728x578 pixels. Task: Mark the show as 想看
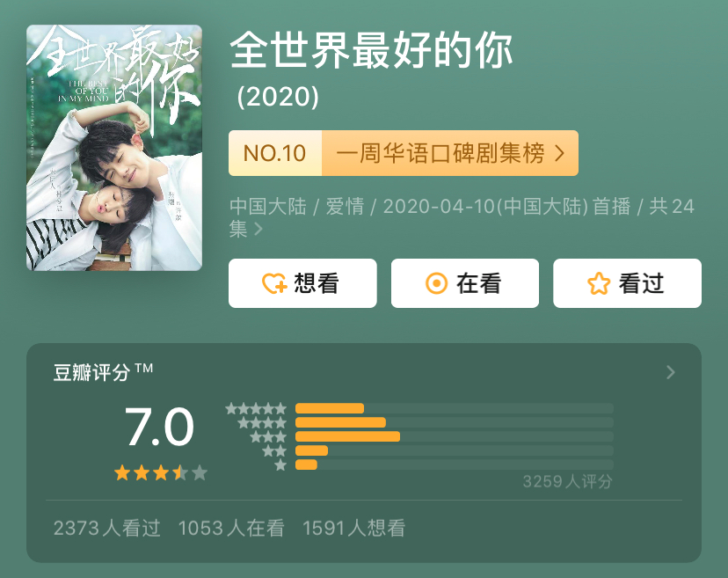[302, 283]
